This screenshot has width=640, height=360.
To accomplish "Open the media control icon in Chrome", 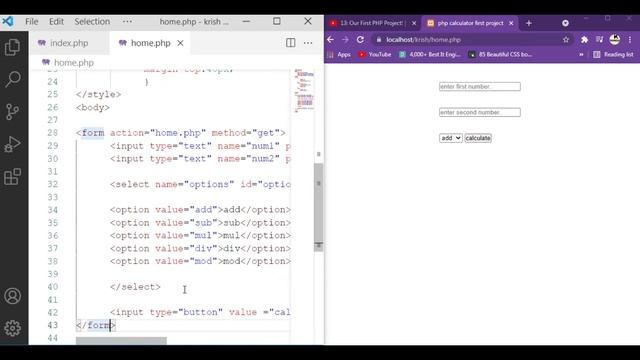I will [599, 40].
